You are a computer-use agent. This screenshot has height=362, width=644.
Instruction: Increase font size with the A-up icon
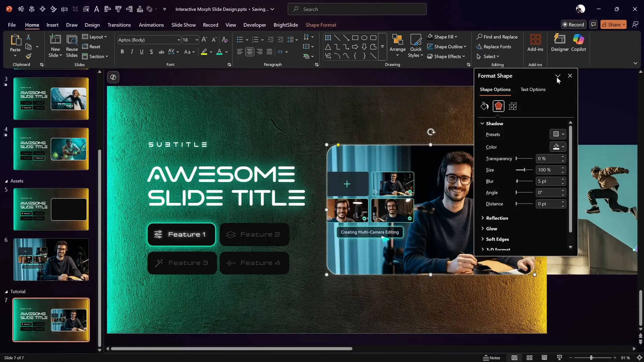(204, 40)
